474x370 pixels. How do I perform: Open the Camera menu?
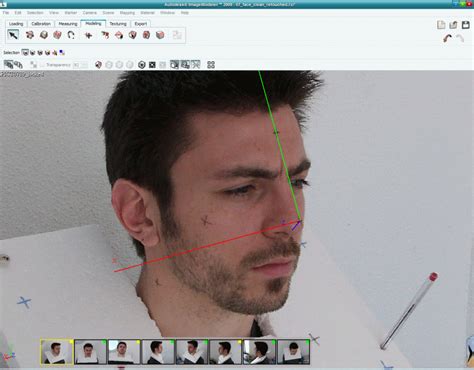coord(90,13)
